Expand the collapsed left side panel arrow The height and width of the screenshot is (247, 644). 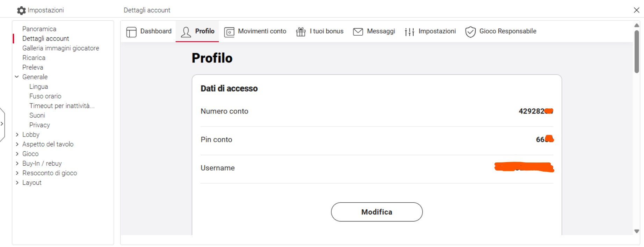pos(2,124)
